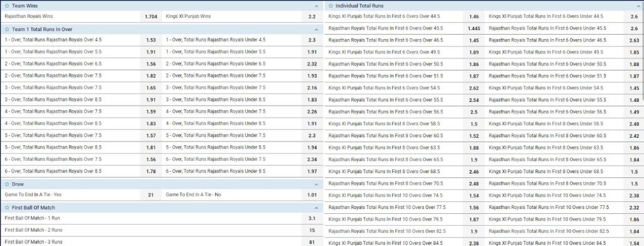Bet Rajasthan Royals First 10 Overs Under 82.5
Image resolution: width=644 pixels, height=246 pixels.
click(x=634, y=232)
